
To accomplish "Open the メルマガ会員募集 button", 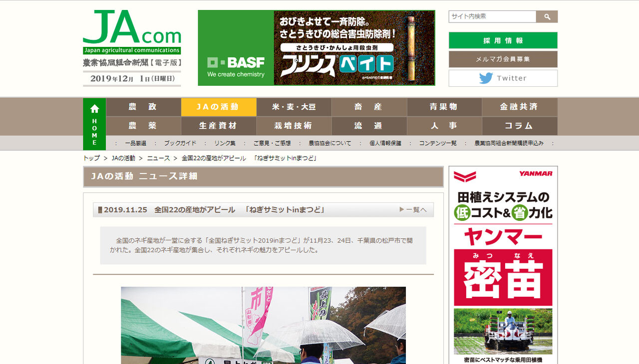I will click(x=503, y=59).
